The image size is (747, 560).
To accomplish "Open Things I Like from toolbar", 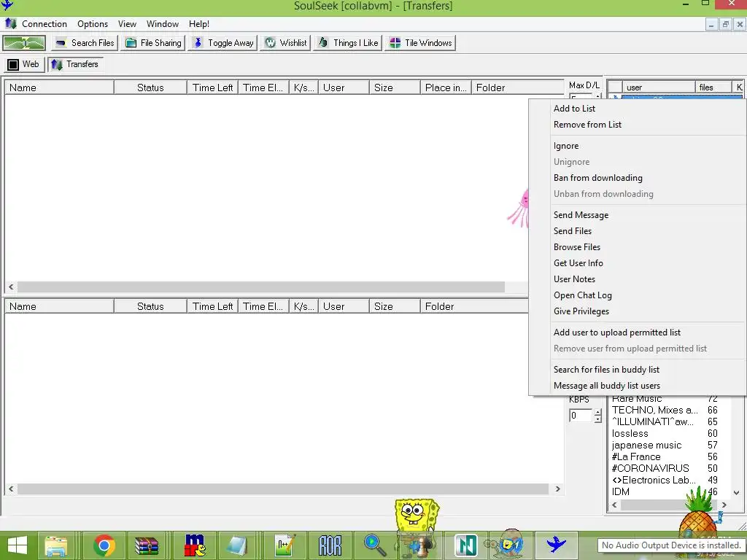I will point(348,43).
